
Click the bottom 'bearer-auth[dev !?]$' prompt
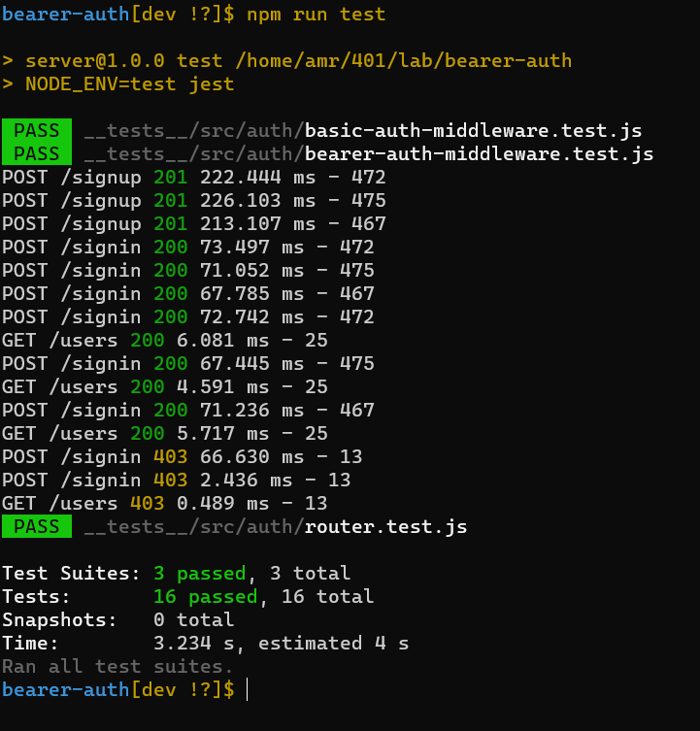click(x=118, y=690)
